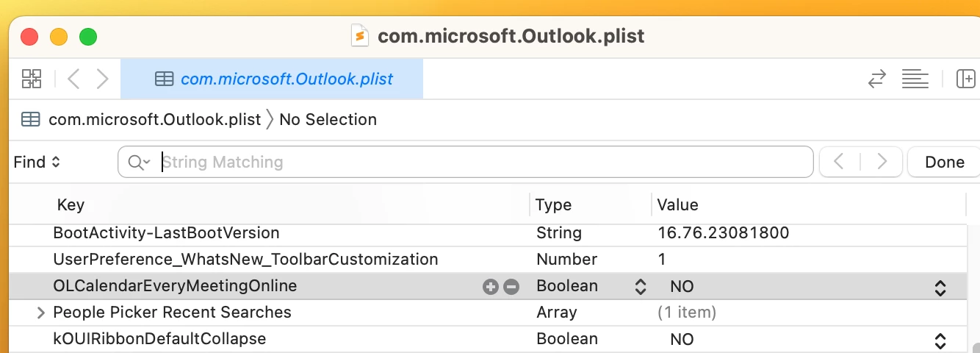Select the com.microsoft.Outlook.plist tab
The image size is (980, 353).
[272, 79]
